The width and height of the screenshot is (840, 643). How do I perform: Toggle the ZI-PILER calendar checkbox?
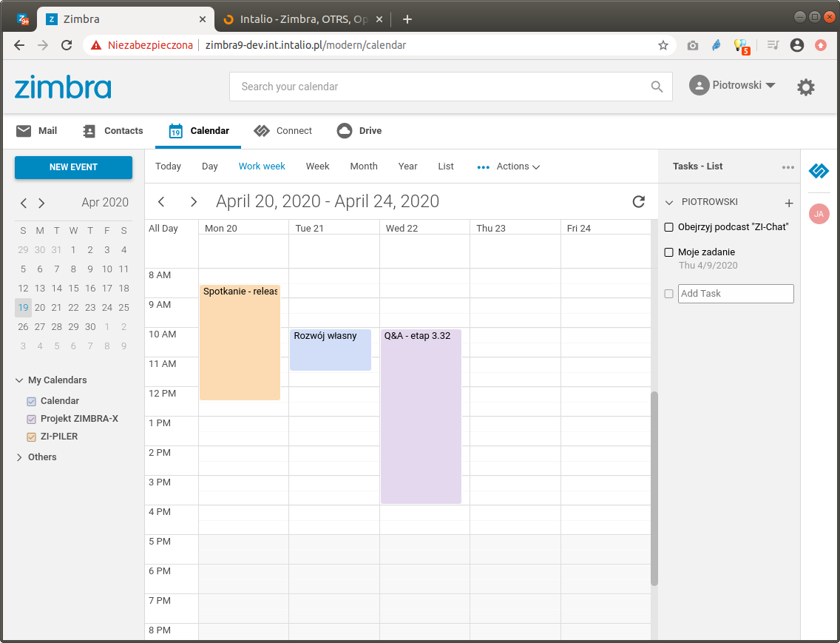tap(32, 437)
